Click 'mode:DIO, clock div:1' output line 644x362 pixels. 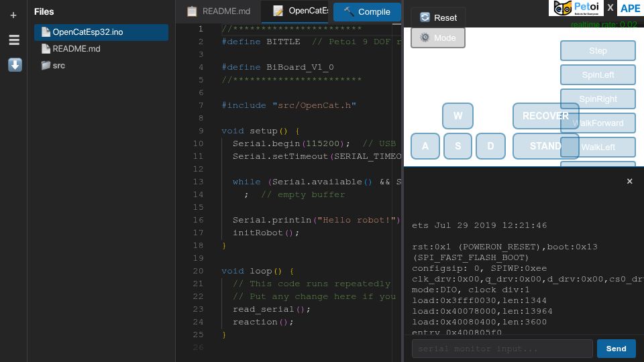[471, 290]
